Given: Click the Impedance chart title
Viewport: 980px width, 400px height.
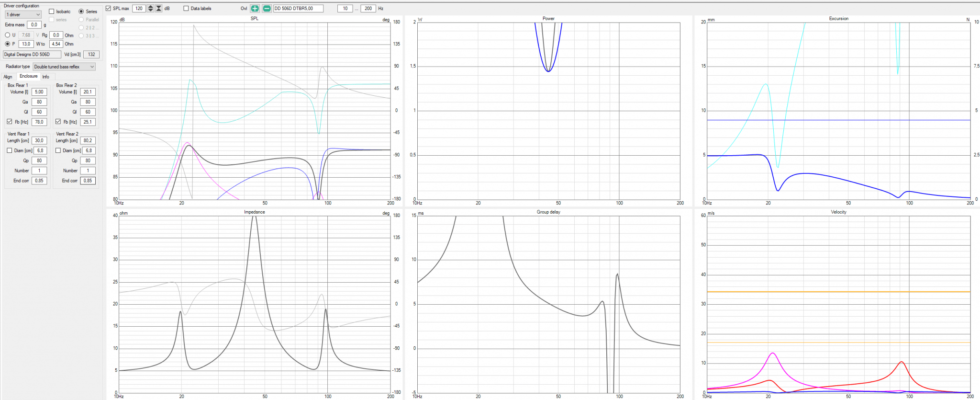Looking at the screenshot, I should click(x=255, y=212).
